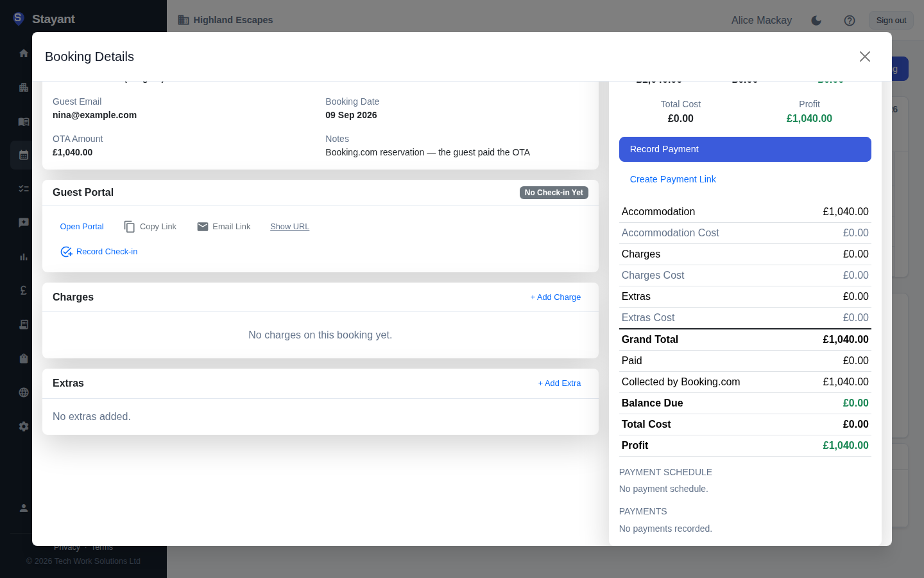Open the properties building icon in the sidebar
This screenshot has width=924, height=578.
coord(24,87)
